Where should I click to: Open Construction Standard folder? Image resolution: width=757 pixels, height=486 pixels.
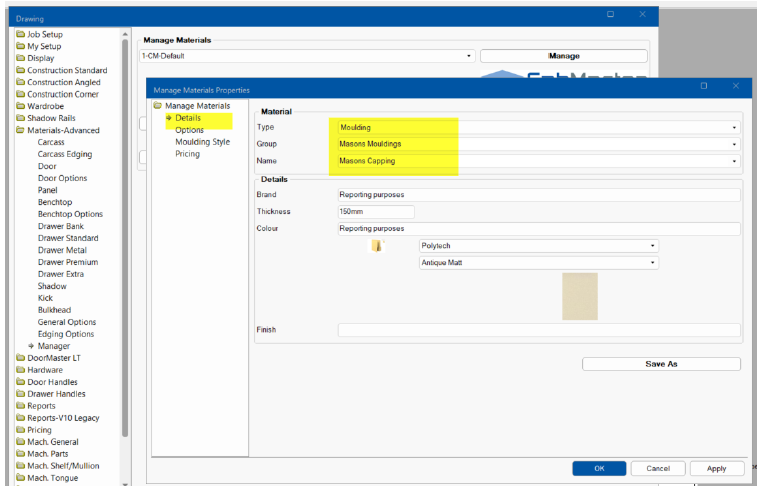[62, 70]
